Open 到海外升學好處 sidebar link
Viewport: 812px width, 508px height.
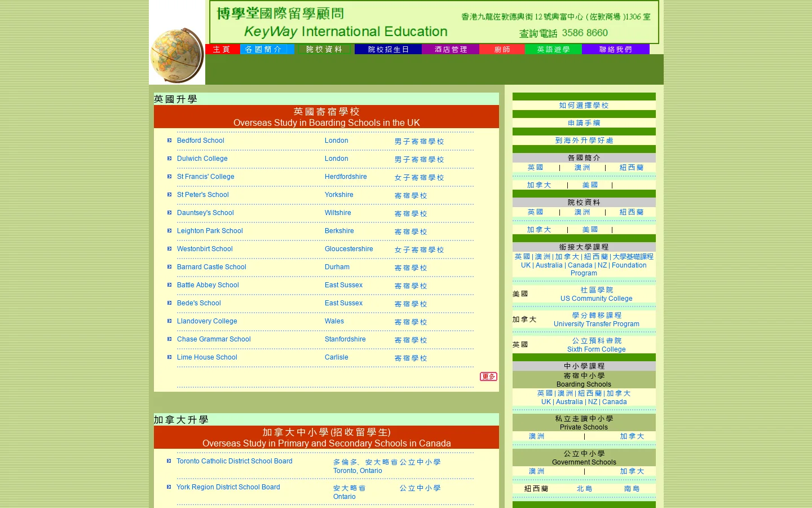(x=584, y=140)
